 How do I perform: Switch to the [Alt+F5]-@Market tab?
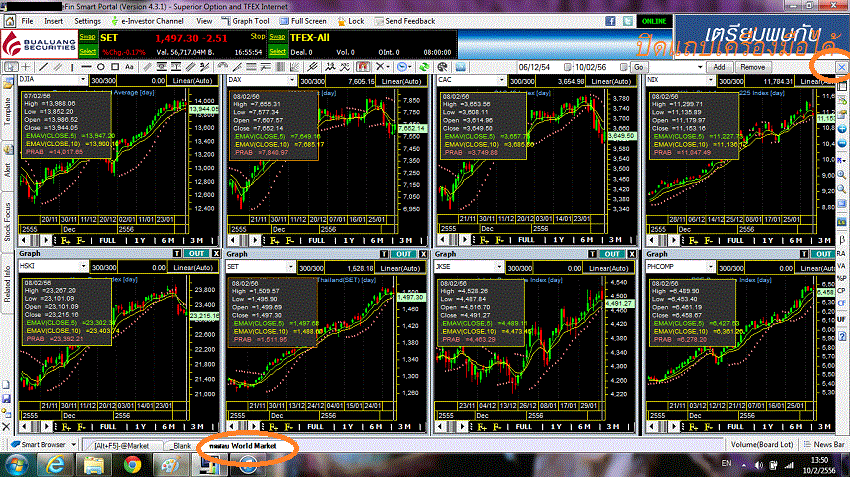[x=121, y=446]
